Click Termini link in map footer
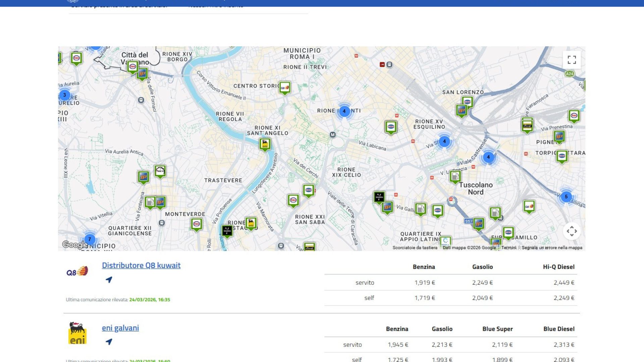 pos(508,248)
